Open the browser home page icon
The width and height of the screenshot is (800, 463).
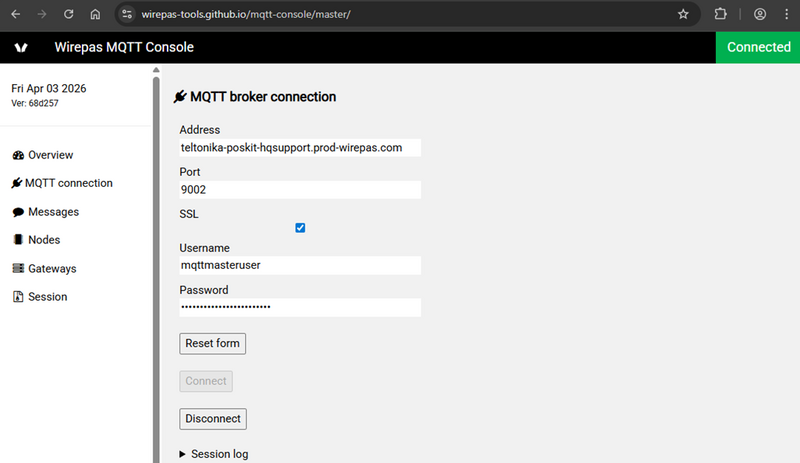click(95, 14)
